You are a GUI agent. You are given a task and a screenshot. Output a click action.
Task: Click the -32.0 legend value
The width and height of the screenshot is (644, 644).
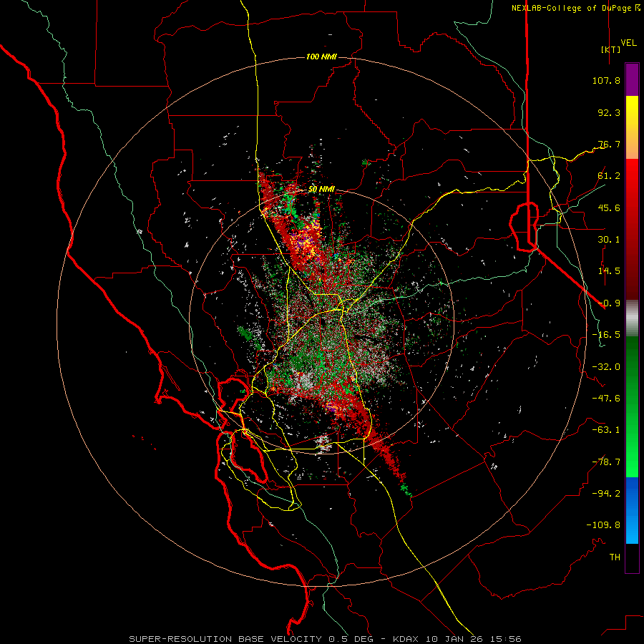click(606, 367)
